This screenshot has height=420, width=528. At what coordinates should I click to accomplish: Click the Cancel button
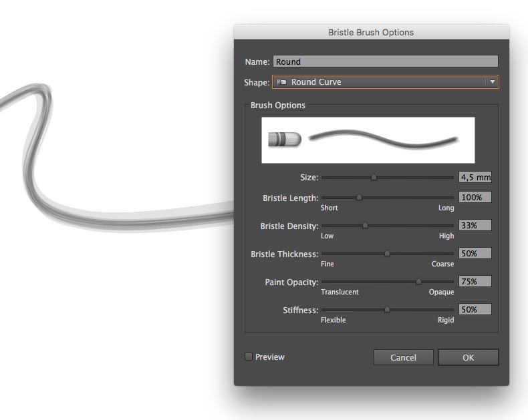point(404,357)
